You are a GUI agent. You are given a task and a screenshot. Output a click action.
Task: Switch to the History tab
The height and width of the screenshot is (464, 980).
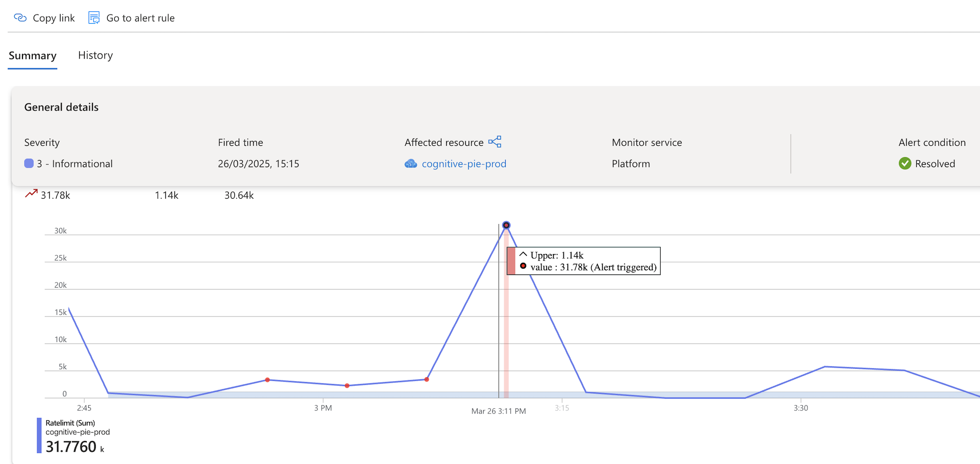tap(95, 55)
